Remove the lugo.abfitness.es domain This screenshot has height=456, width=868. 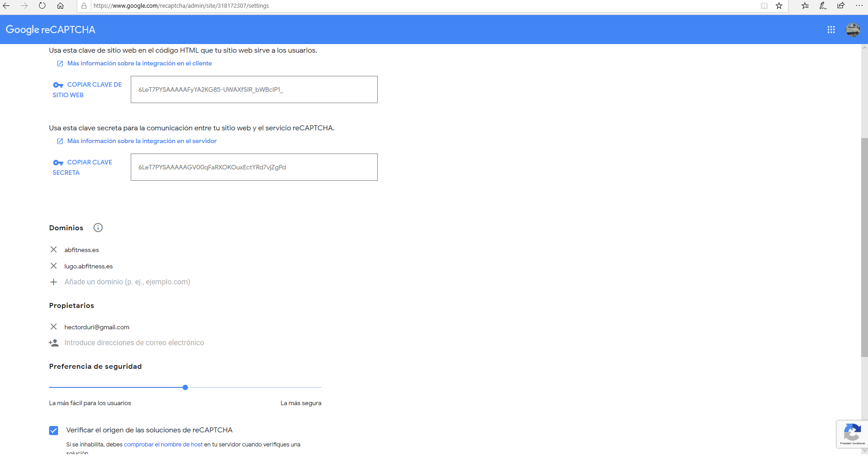(54, 266)
